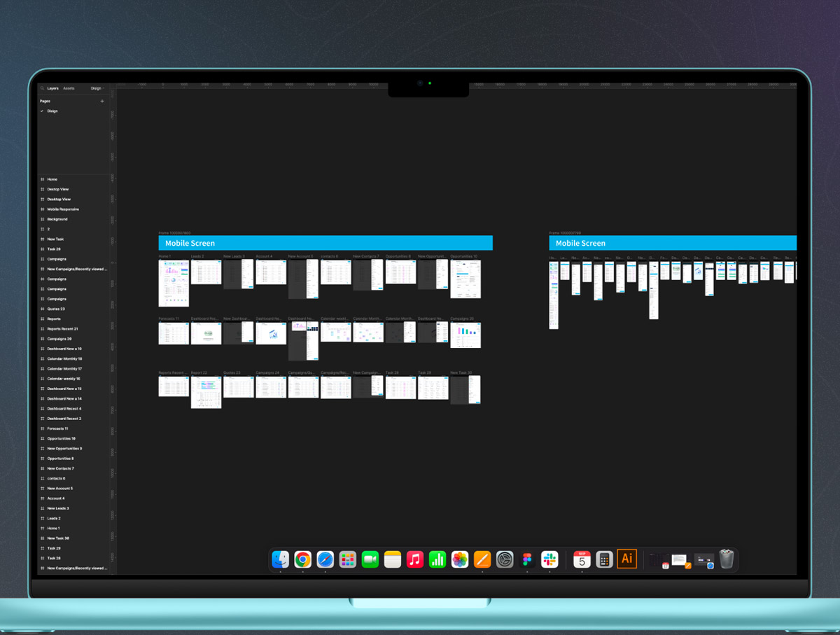The width and height of the screenshot is (840, 635).
Task: Click the left blue Mobile Screen header
Action: (325, 243)
